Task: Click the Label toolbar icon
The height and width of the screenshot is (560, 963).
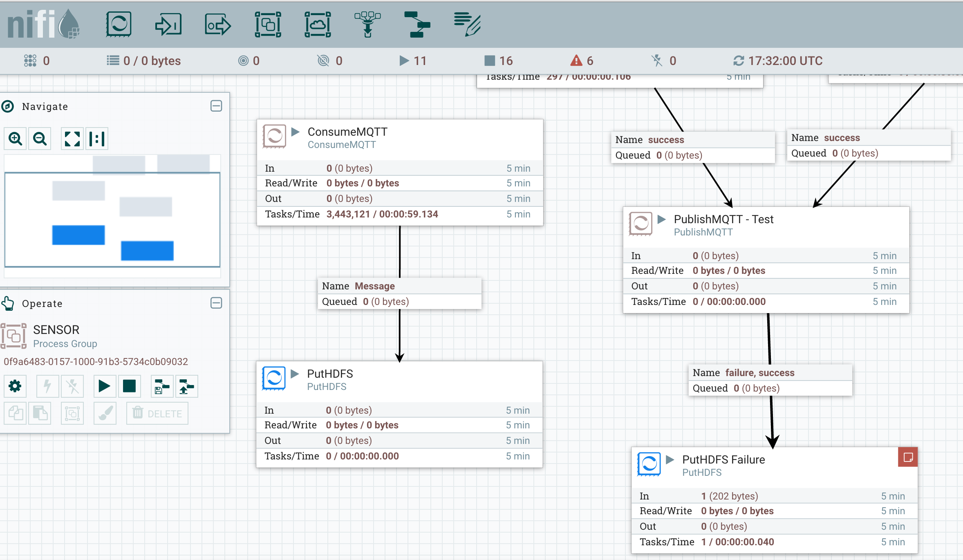Action: (x=468, y=25)
